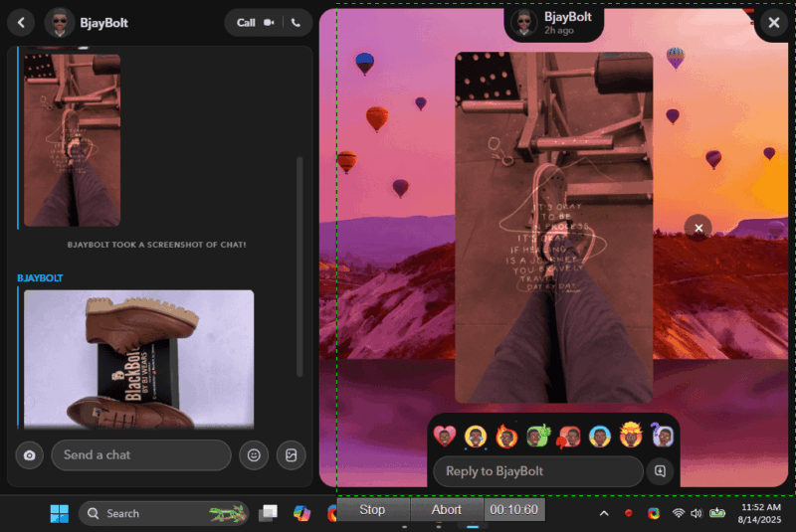
Task: Start a video call with BjayBolt
Action: tap(269, 22)
